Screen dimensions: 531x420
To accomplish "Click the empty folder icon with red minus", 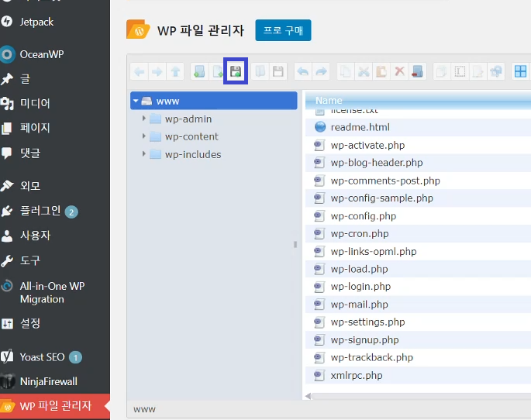I will coord(418,71).
